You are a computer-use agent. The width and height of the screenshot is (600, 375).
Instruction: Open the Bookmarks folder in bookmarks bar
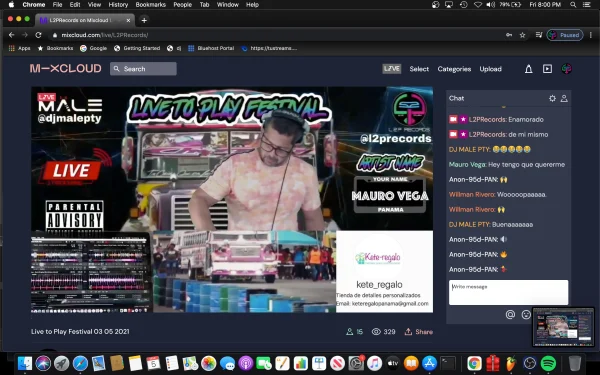(x=55, y=48)
